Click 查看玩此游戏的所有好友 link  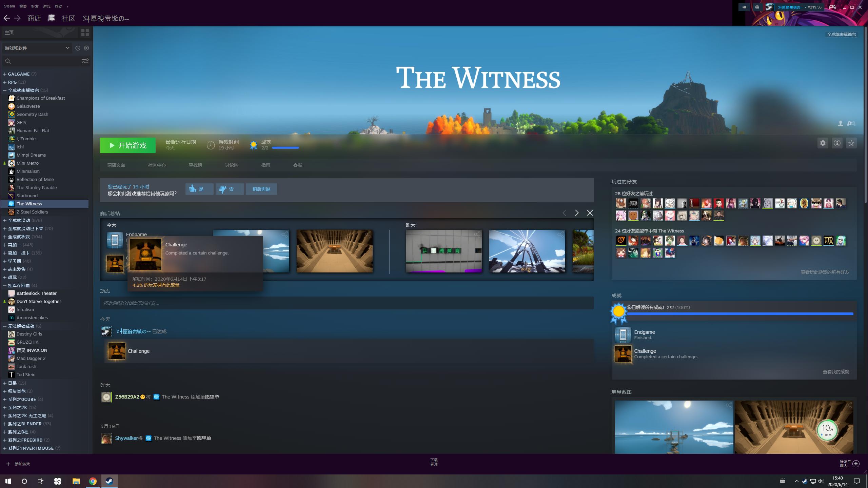coord(825,272)
